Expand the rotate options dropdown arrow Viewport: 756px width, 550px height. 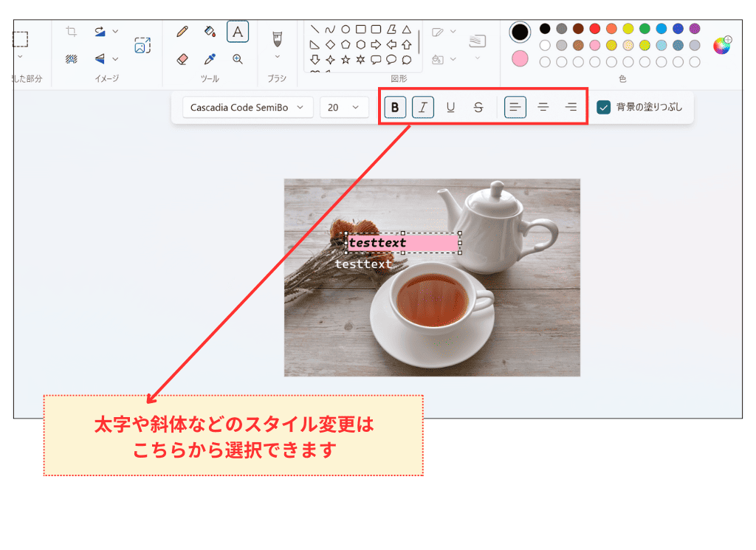[114, 31]
